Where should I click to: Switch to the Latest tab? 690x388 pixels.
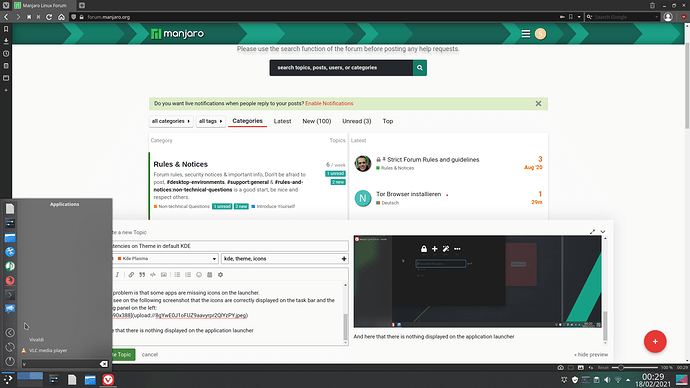[283, 121]
